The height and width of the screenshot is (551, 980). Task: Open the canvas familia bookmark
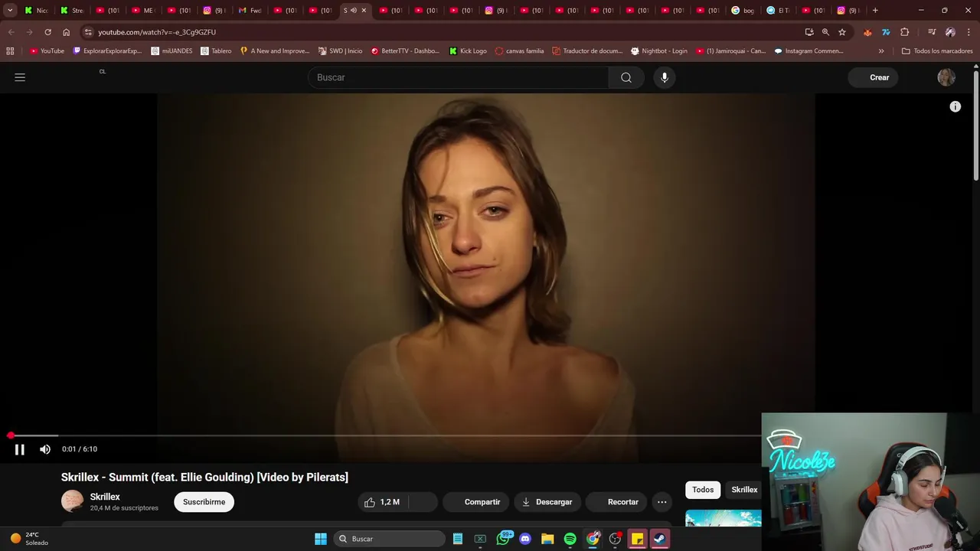(519, 51)
